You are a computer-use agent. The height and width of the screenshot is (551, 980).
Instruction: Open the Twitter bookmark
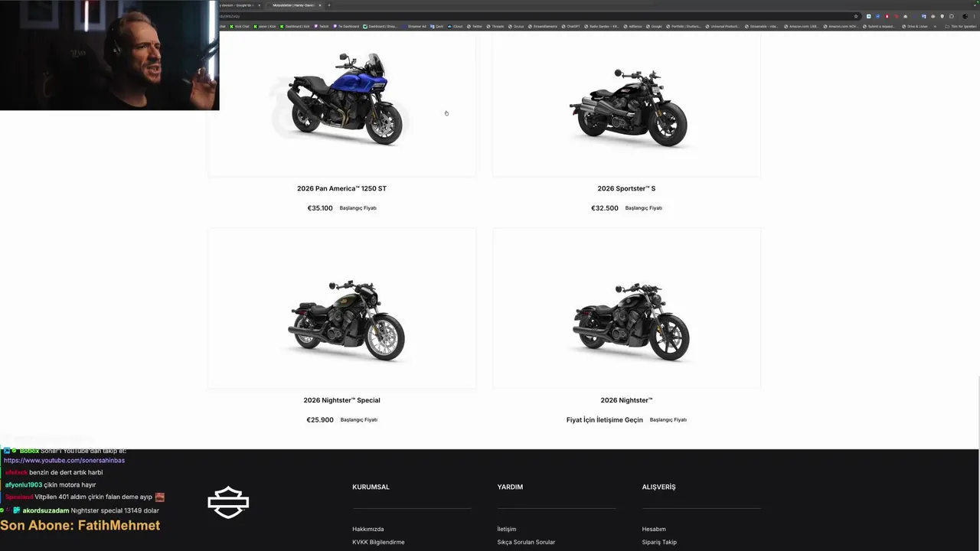[x=475, y=26]
